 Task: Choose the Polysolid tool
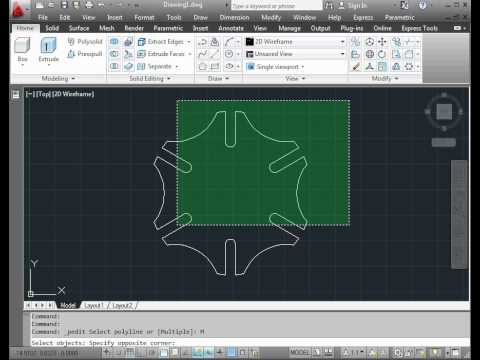click(85, 42)
